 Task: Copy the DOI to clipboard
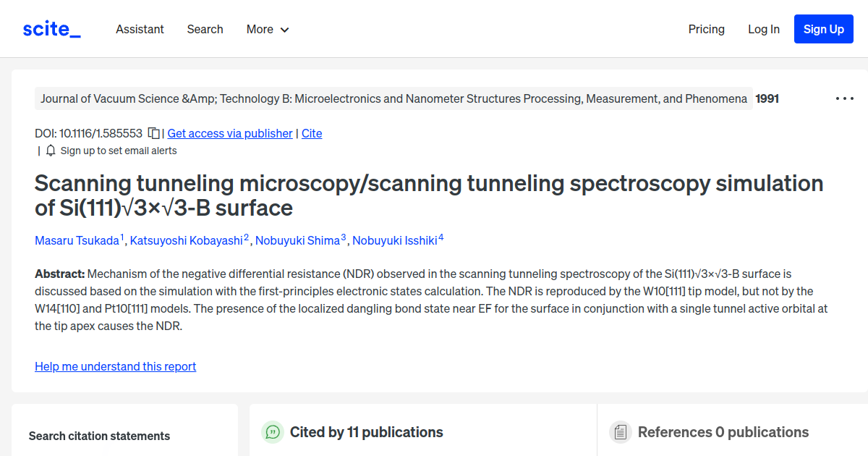coord(153,133)
